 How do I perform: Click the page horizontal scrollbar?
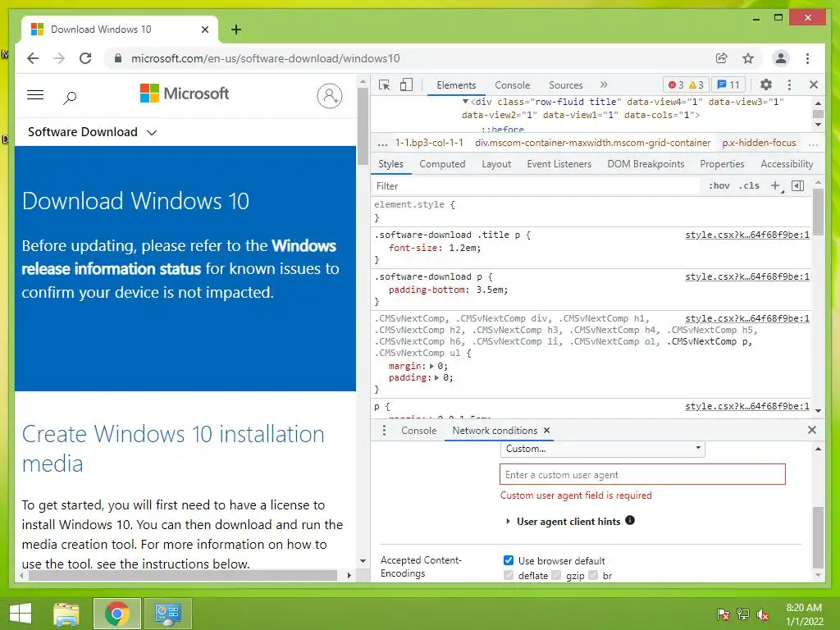pos(182,575)
